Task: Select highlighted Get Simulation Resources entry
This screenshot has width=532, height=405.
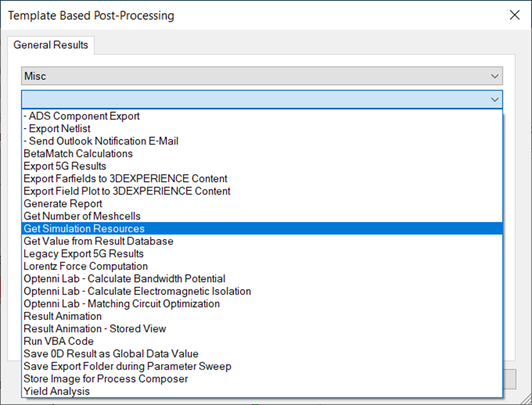Action: tap(262, 228)
